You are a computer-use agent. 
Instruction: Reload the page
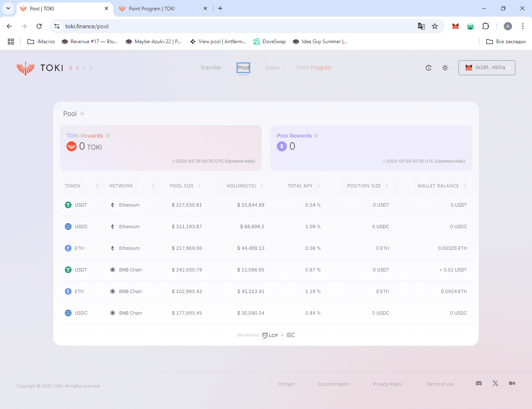[39, 26]
